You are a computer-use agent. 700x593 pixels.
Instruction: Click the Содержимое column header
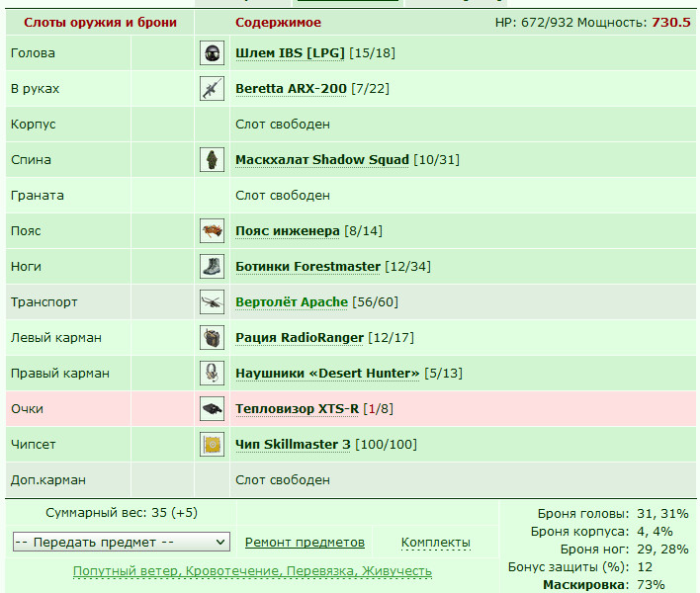tap(278, 23)
